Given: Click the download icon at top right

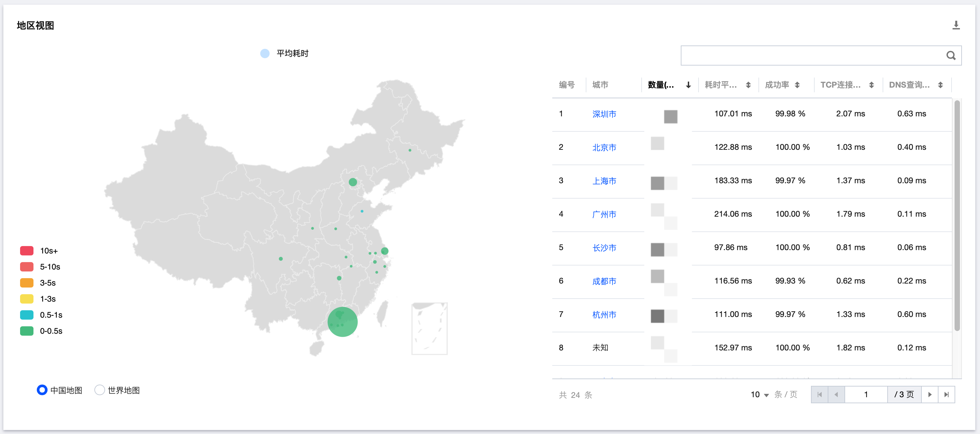Looking at the screenshot, I should coord(956,25).
